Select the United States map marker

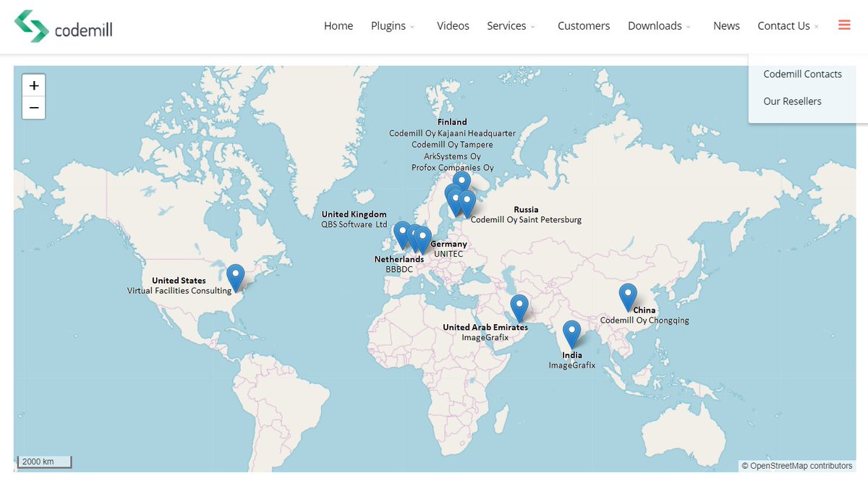coord(235,278)
